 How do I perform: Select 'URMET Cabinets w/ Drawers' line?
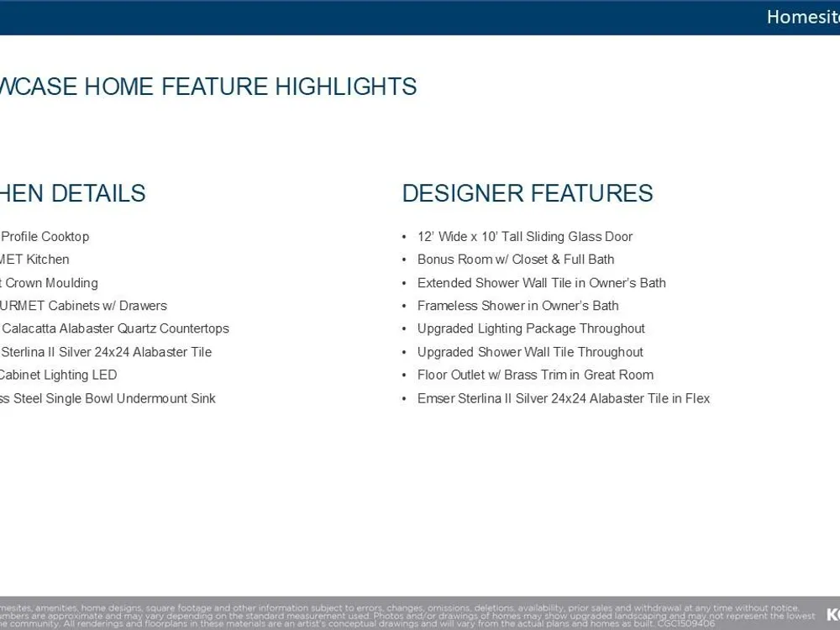(x=83, y=306)
